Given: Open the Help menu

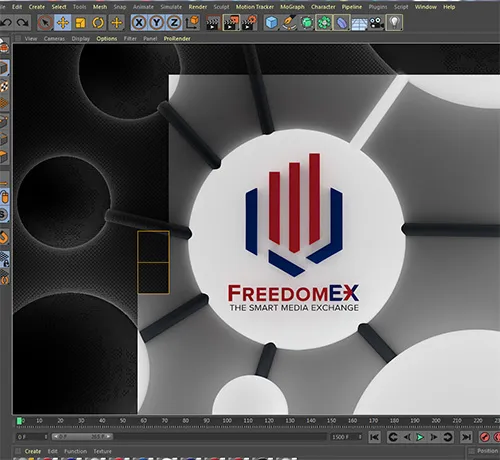Looking at the screenshot, I should [449, 7].
